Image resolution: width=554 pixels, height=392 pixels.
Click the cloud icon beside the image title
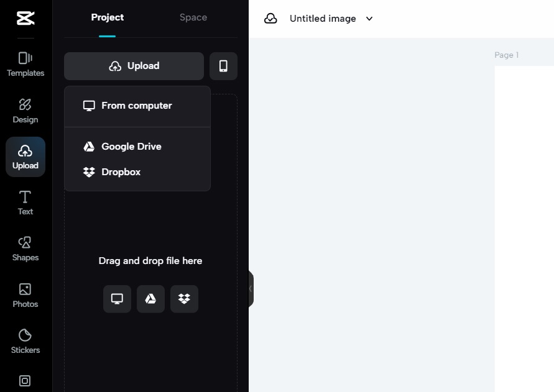pyautogui.click(x=270, y=18)
